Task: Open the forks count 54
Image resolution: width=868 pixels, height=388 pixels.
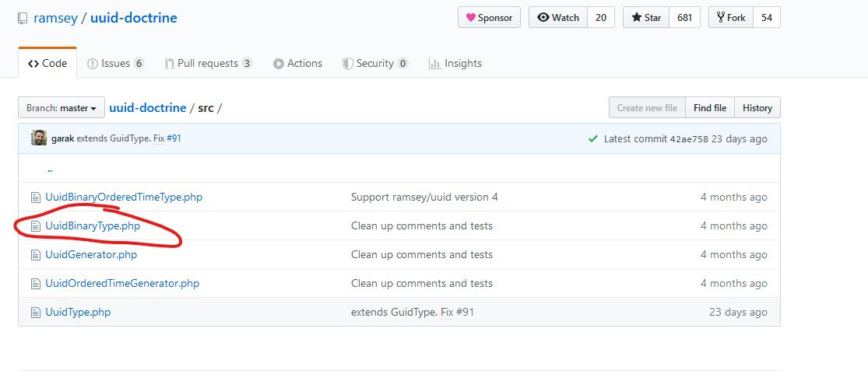Action: [x=767, y=17]
